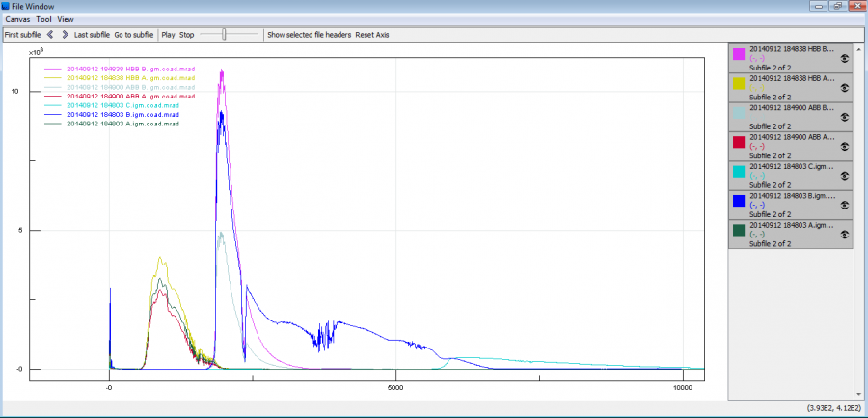
Task: Open the View menu
Action: tap(66, 19)
